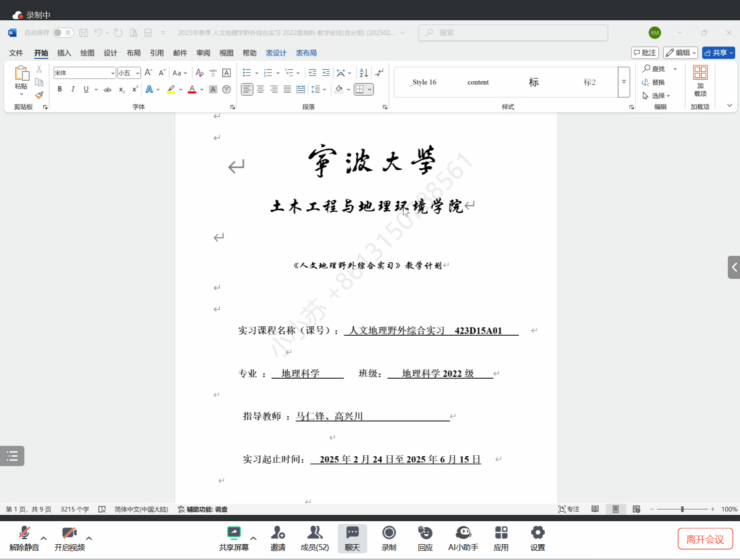This screenshot has height=560, width=740.
Task: Open the 表设计 table design tab
Action: pos(276,53)
